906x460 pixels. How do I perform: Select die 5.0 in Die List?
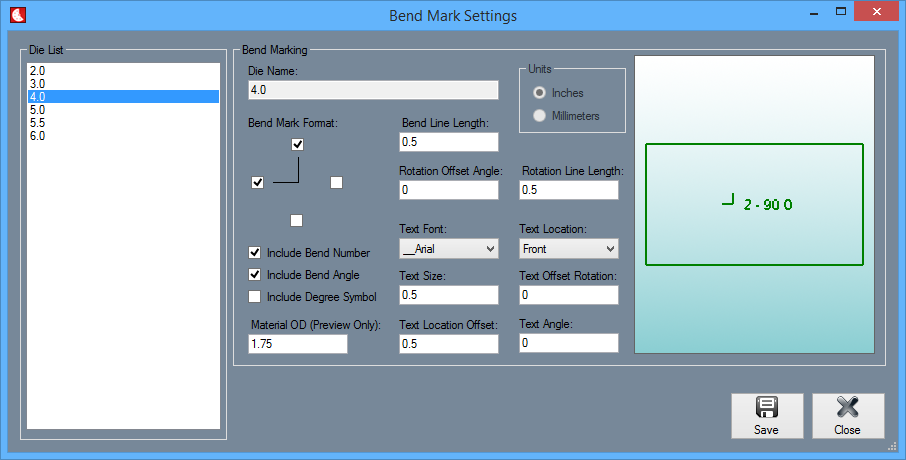pyautogui.click(x=123, y=110)
